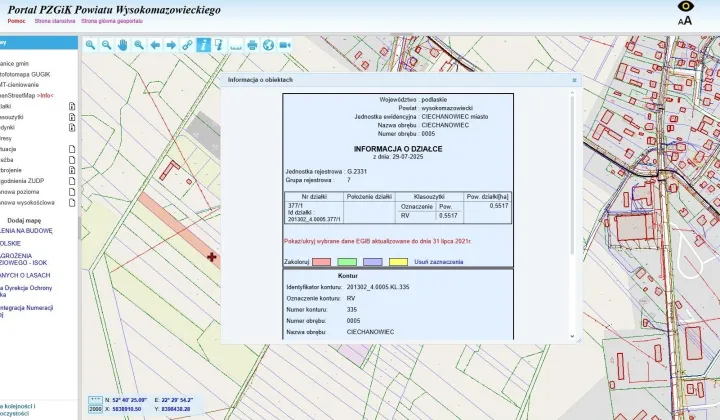The height and width of the screenshot is (420, 720).
Task: Click Usuń zaznaczenia link
Action: pos(439,262)
